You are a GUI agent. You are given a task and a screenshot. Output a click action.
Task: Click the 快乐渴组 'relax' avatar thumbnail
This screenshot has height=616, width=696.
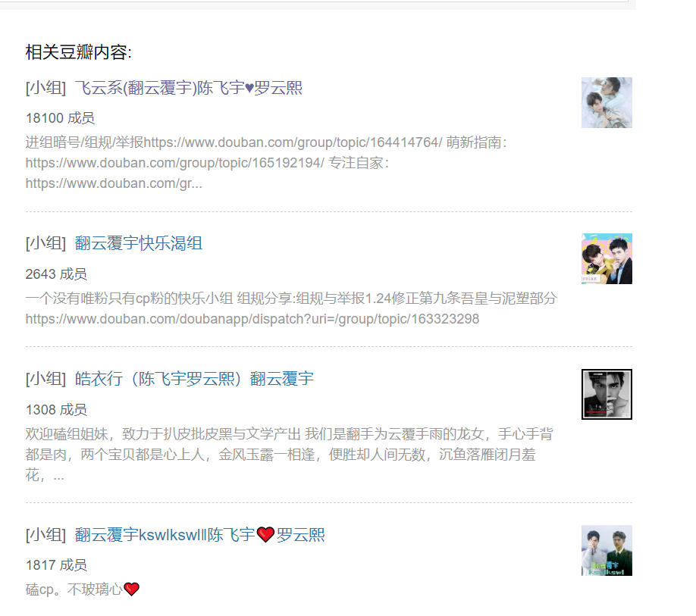click(607, 259)
